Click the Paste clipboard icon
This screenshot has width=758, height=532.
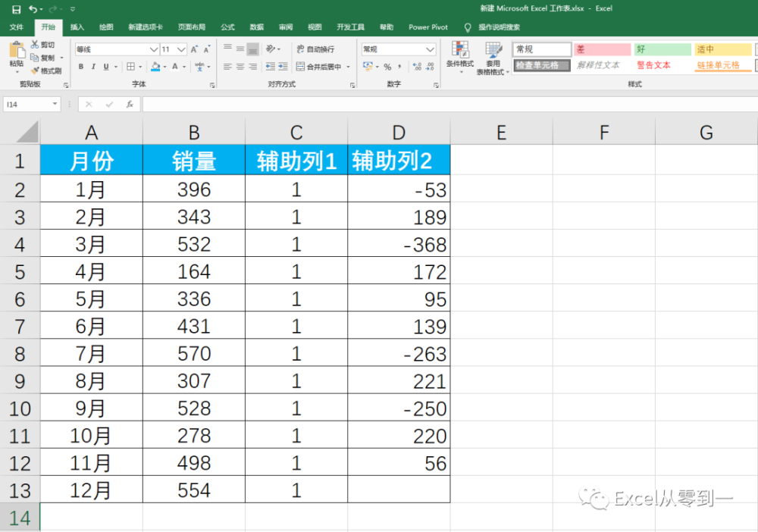[17, 50]
